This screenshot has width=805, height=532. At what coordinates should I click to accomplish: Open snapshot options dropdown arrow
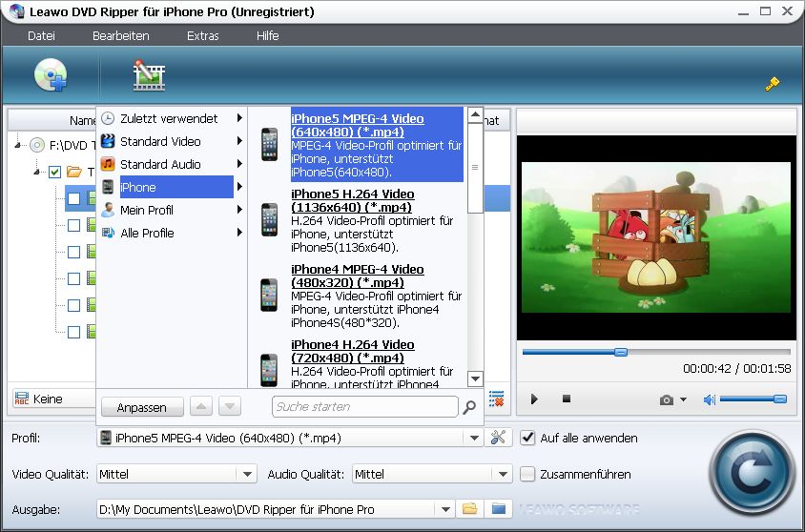pyautogui.click(x=683, y=399)
